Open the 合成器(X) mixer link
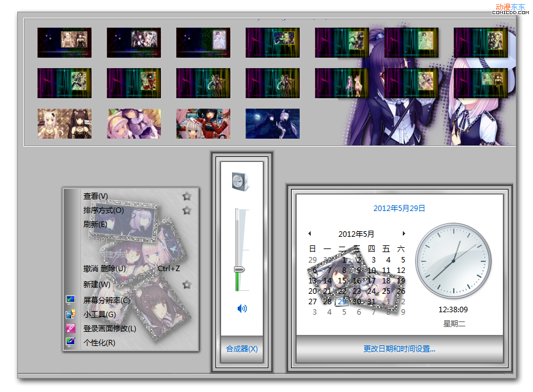Image resolution: width=533 pixels, height=392 pixels. coord(242,349)
